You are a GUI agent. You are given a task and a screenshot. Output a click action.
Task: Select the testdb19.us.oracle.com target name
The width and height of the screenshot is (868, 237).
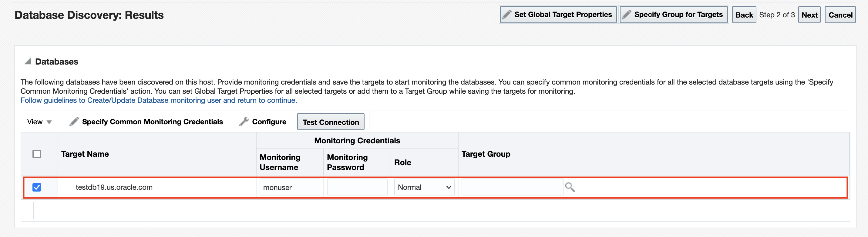(x=114, y=187)
